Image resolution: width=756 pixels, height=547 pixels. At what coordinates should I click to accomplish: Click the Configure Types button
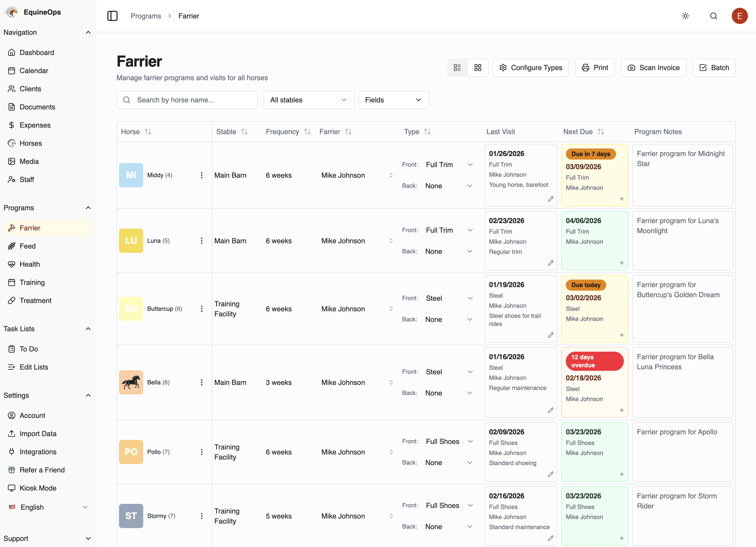coord(530,68)
